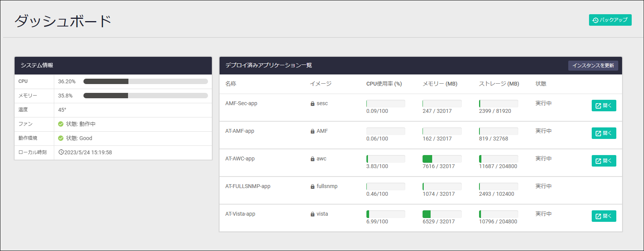Open the AMF-Sec-app with 開く button
The width and height of the screenshot is (644, 251).
(604, 106)
